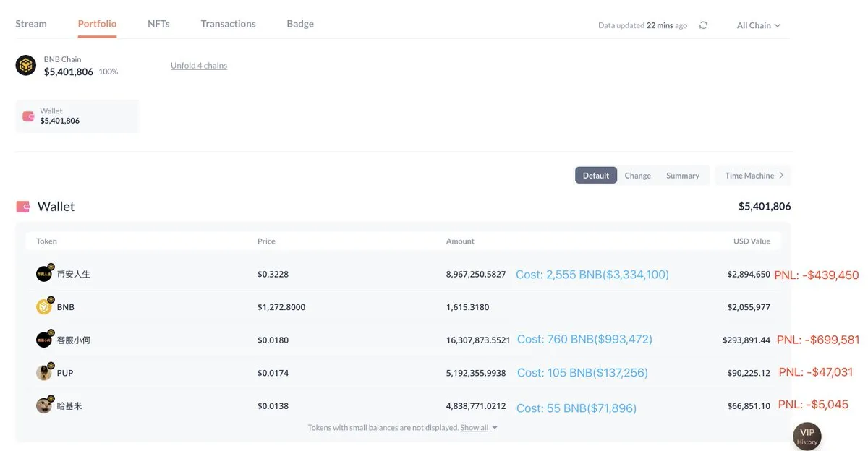Switch to the Summary view
The width and height of the screenshot is (868, 451).
[682, 176]
